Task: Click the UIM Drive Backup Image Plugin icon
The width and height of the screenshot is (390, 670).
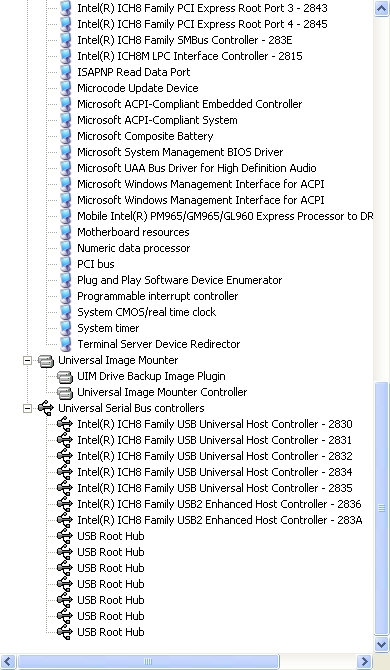Action: [x=65, y=376]
